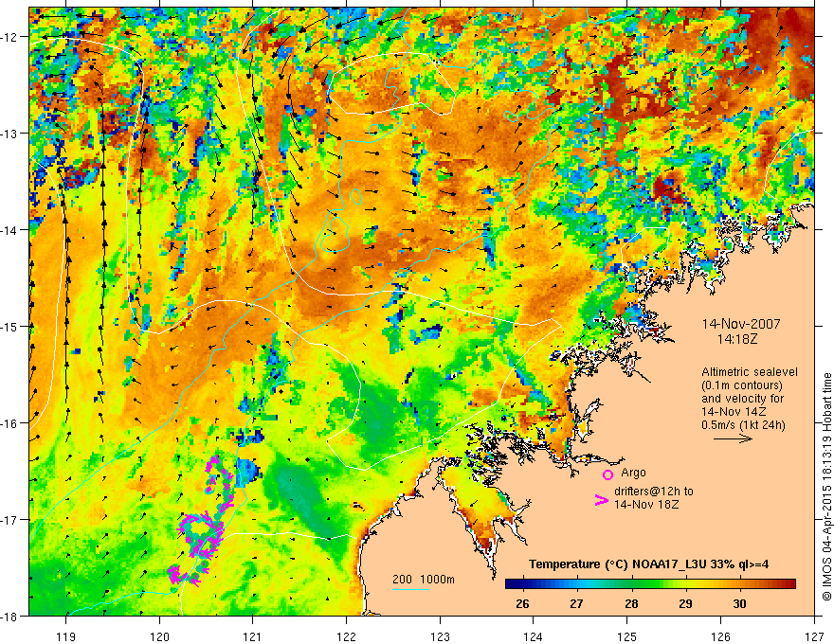This screenshot has height=644, width=834.
Task: Click the 30 value on temperature scale
Action: [739, 603]
